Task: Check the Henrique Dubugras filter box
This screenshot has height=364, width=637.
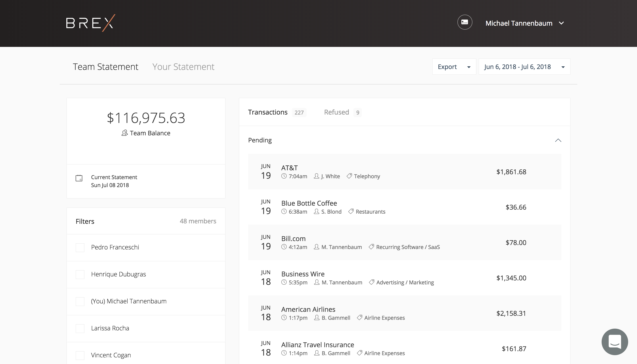Action: pos(80,274)
